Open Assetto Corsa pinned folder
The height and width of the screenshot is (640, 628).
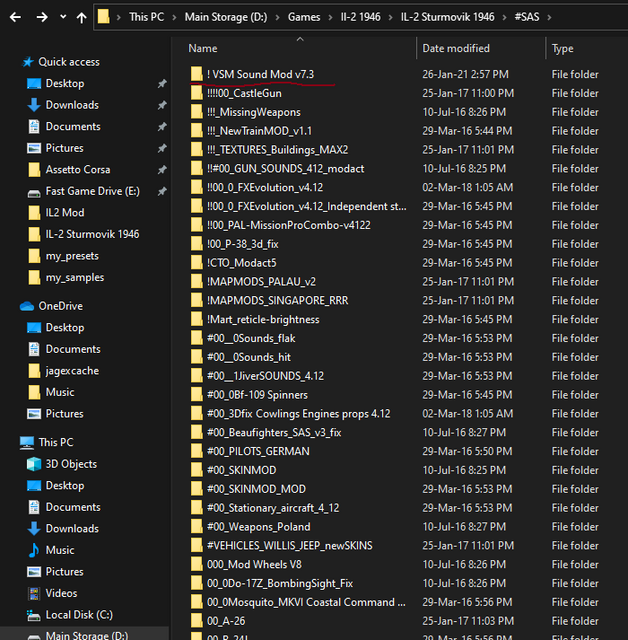coord(78,169)
